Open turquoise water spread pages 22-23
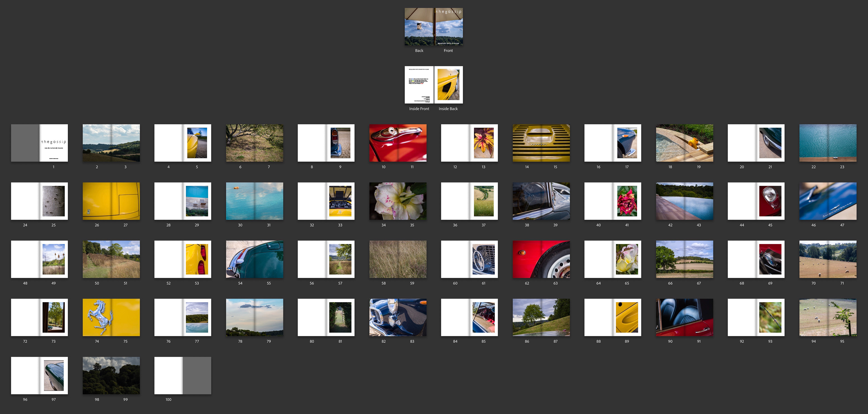The image size is (868, 414). coord(828,143)
